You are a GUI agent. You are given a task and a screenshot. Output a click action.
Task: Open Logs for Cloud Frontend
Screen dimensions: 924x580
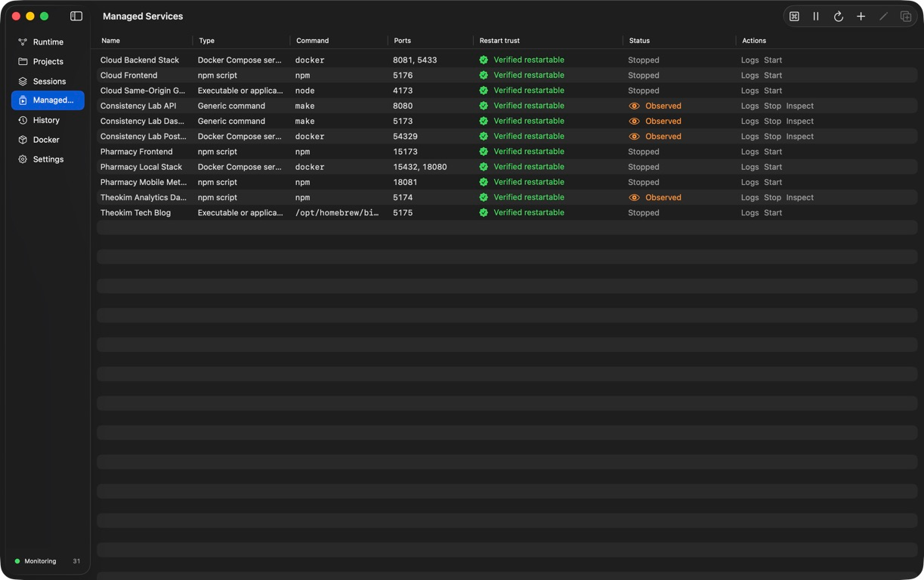749,76
